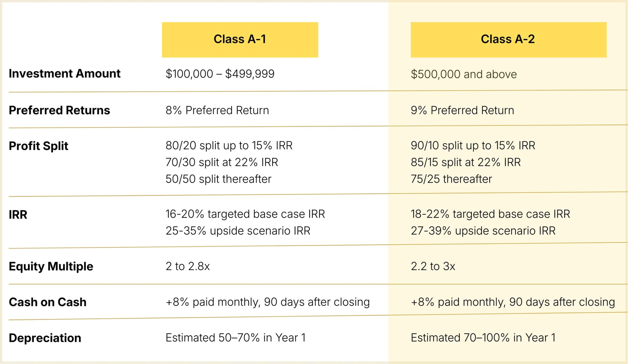Select Estimated 70–100% in Year 1 text

point(483,338)
